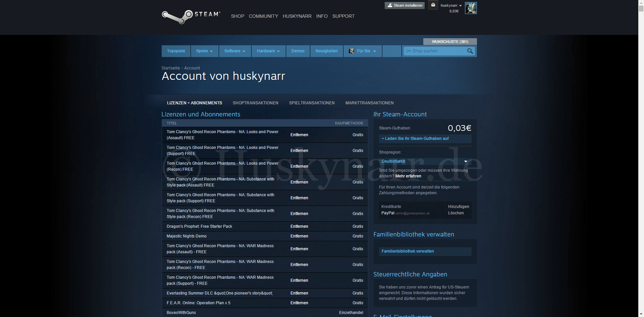Remove Substance with Style pack (Assault) license
Viewport: 644px width, 317px height.
click(x=299, y=182)
